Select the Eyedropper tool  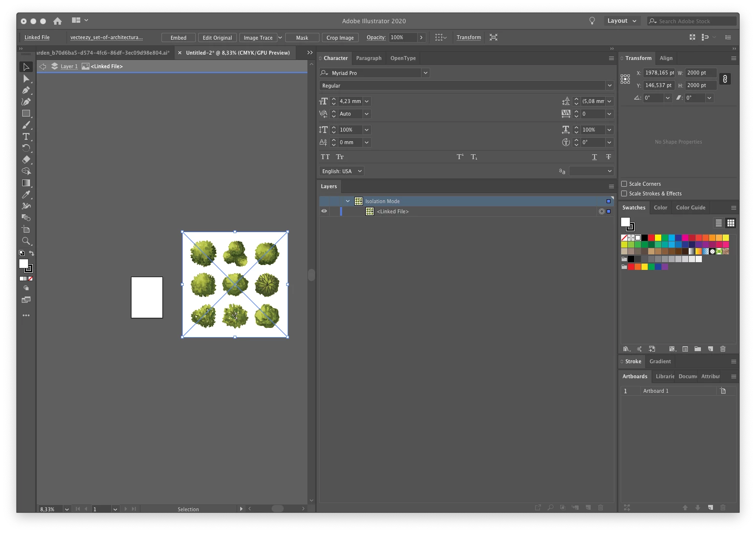click(26, 194)
